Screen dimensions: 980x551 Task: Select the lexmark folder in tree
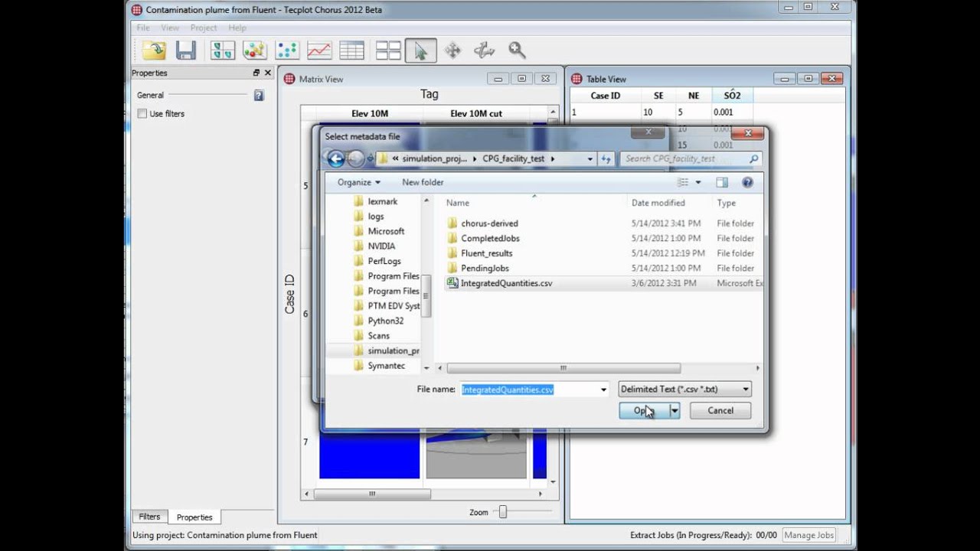tap(382, 201)
